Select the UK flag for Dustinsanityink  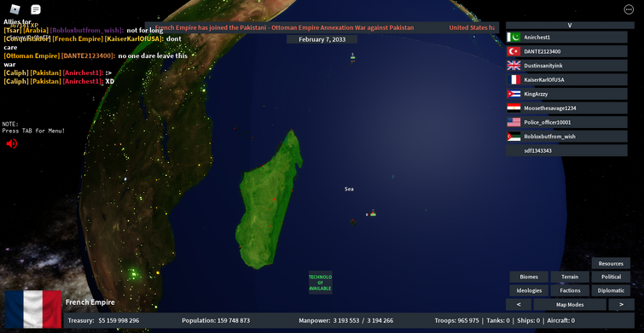click(513, 66)
